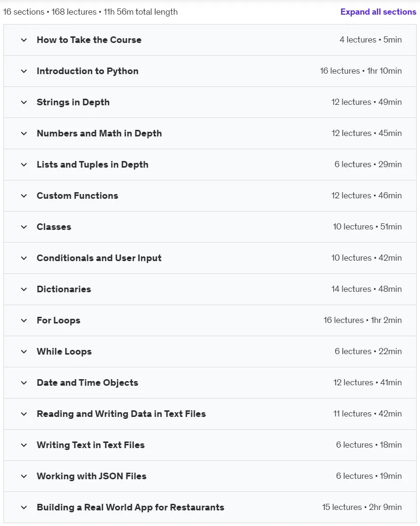Click 15 lectures 2hr 9min duration label
Screen dimensions: 420x526
362,507
